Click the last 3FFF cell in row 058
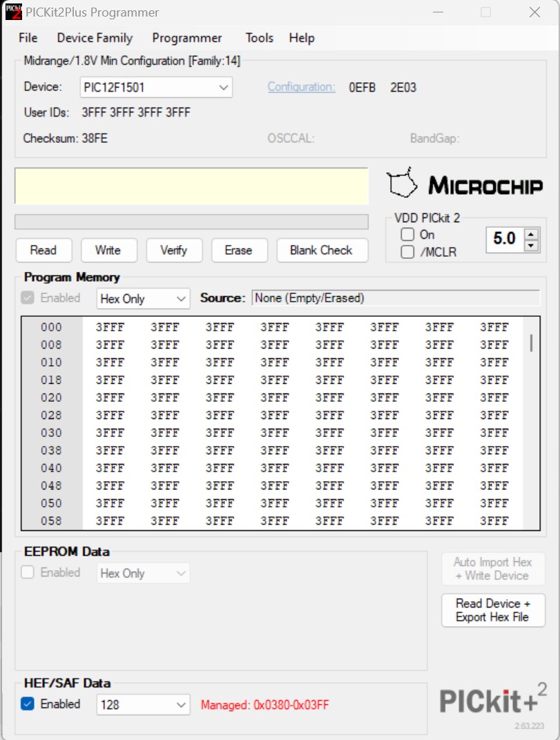The image size is (560, 740). [x=494, y=521]
